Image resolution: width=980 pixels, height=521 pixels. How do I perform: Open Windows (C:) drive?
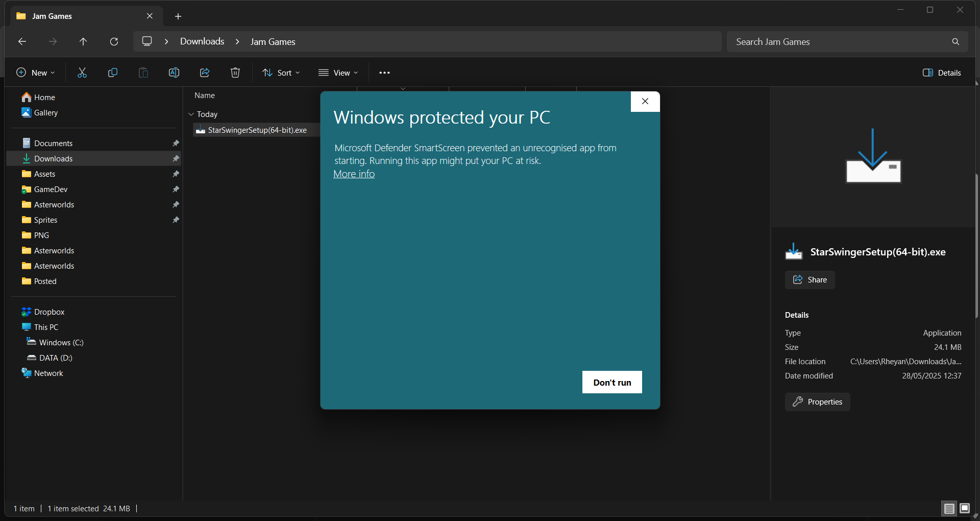[61, 342]
